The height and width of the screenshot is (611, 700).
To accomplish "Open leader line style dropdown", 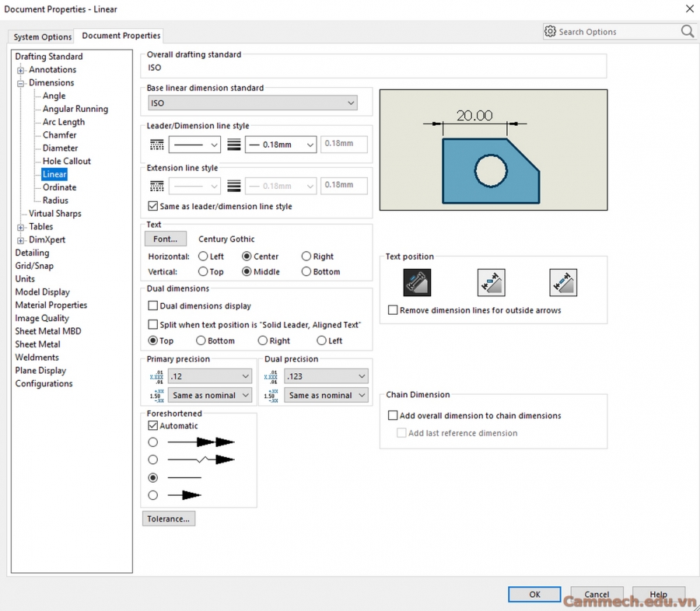I will pos(194,145).
